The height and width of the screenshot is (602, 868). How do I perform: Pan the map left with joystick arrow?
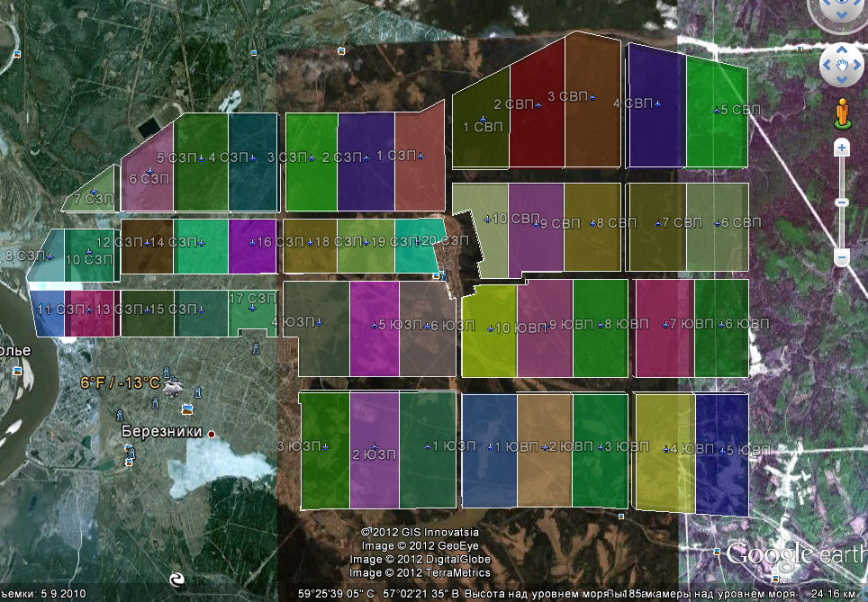[827, 65]
